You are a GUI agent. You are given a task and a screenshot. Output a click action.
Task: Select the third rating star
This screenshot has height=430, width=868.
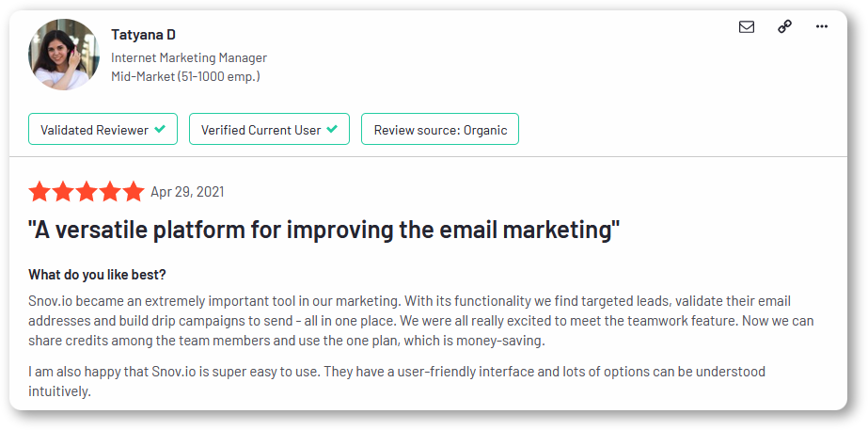coord(87,192)
